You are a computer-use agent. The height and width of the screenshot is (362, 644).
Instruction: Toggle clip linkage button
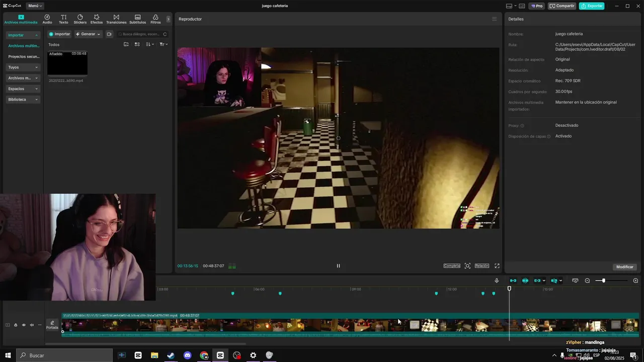537,281
